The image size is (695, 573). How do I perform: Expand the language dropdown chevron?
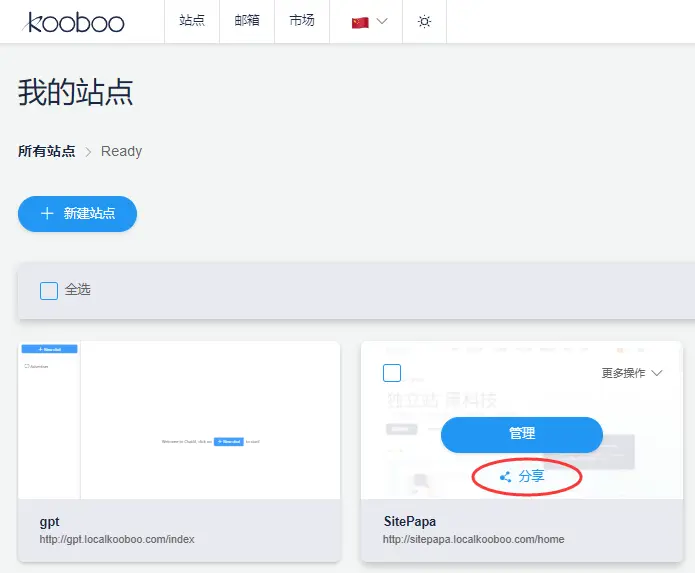(x=382, y=22)
